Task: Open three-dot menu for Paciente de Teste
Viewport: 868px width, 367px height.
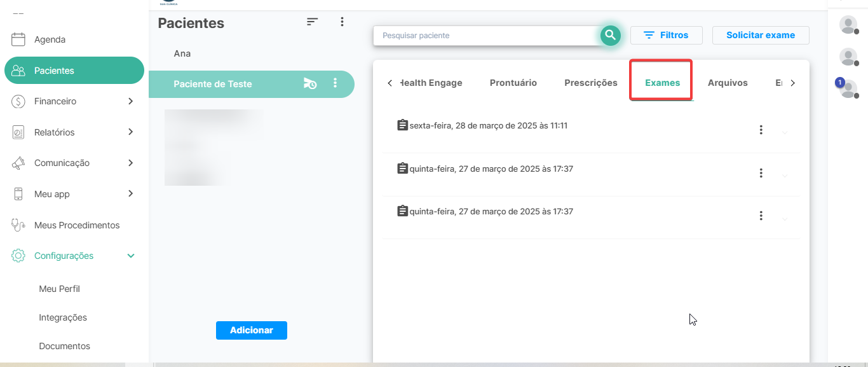Action: (x=336, y=83)
